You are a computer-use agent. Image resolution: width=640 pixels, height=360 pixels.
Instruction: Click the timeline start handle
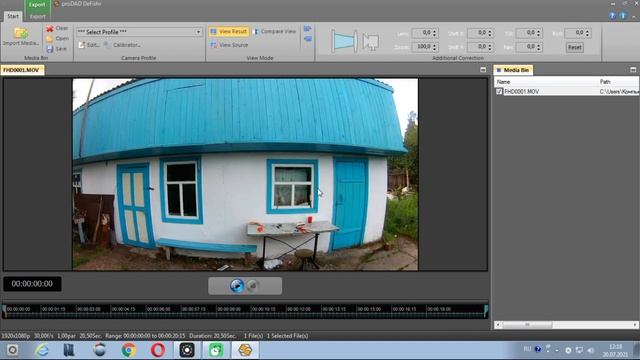click(x=4, y=311)
